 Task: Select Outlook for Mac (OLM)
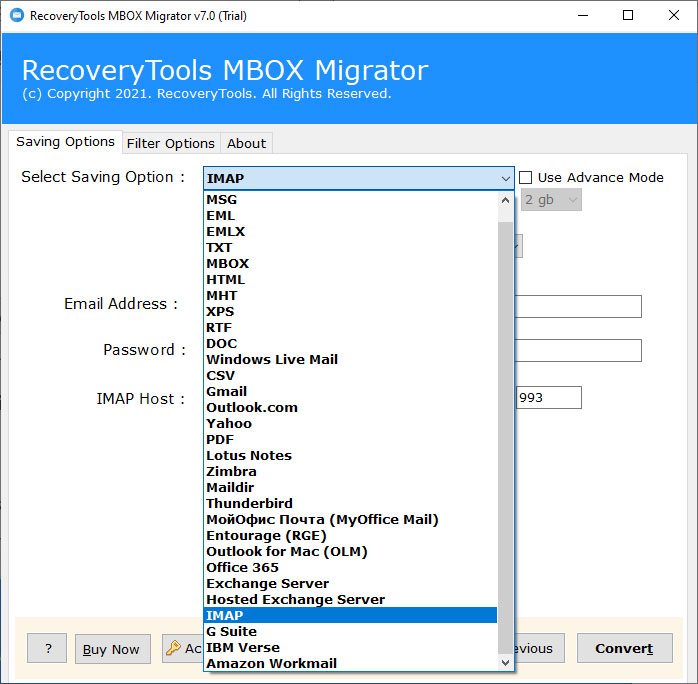[350, 552]
